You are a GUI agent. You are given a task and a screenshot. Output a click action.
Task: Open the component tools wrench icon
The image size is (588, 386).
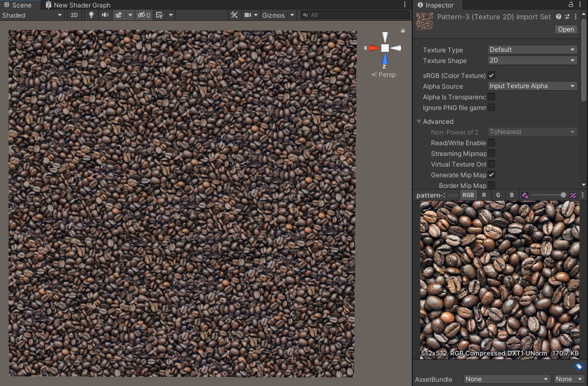coord(234,15)
